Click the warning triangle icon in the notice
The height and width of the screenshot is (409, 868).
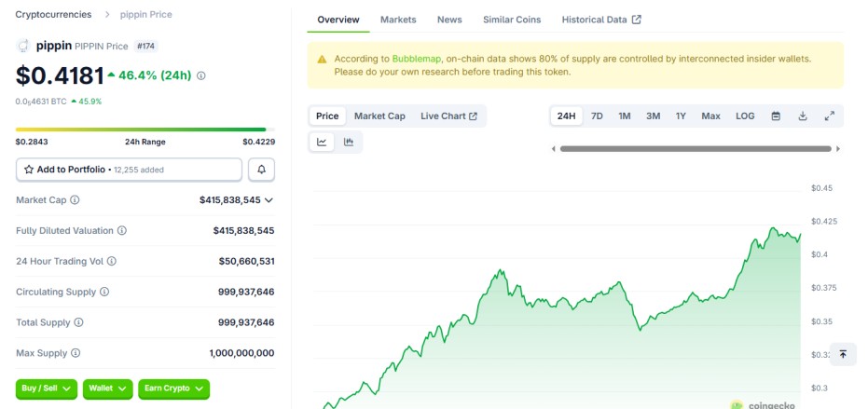(x=322, y=60)
